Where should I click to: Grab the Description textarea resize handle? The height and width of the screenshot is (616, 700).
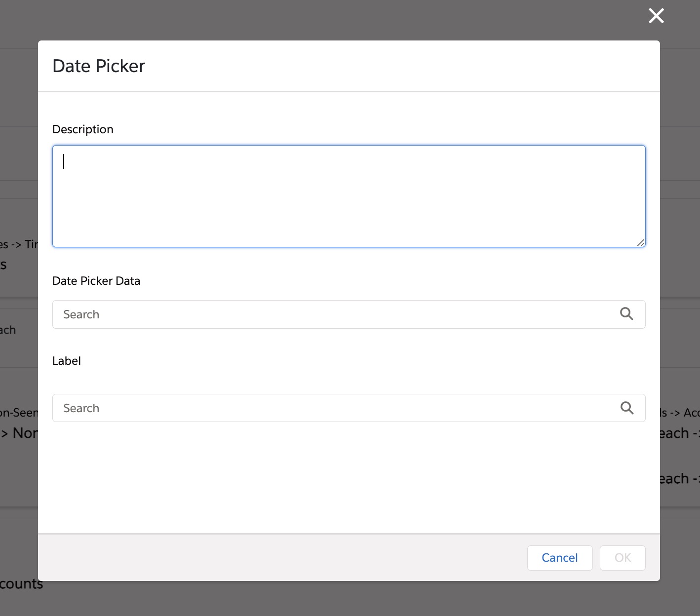coord(640,242)
